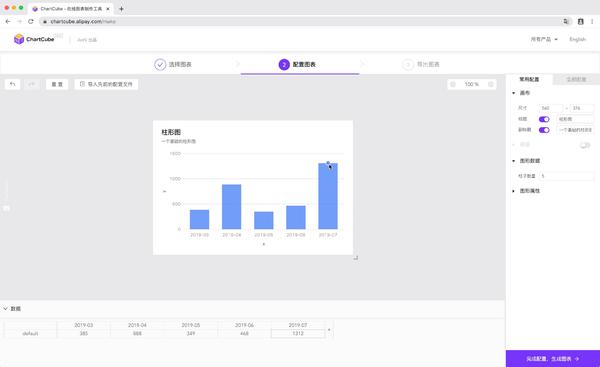Click the purple generate chart button

pyautogui.click(x=553, y=359)
